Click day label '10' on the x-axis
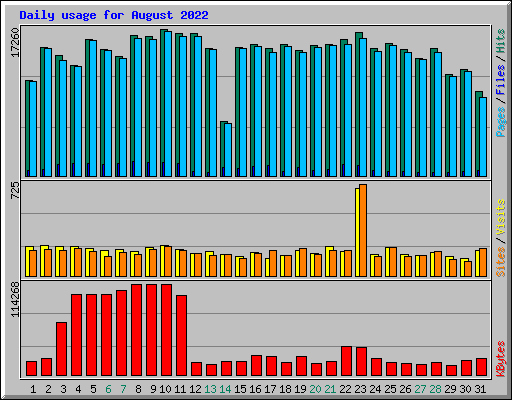Screen dimensions: 512x400 coord(165,389)
